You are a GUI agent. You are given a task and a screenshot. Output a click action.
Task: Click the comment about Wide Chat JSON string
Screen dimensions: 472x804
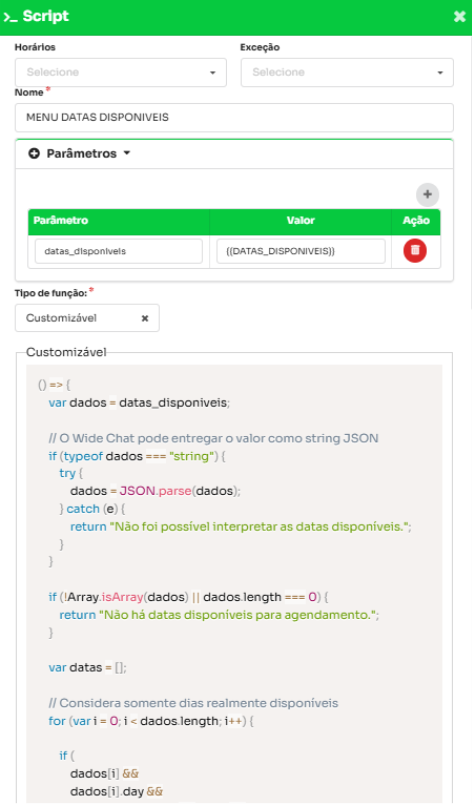click(x=214, y=438)
